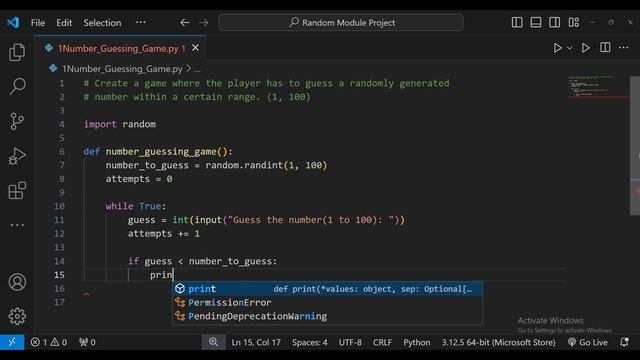
Task: Open the File menu
Action: click(38, 23)
